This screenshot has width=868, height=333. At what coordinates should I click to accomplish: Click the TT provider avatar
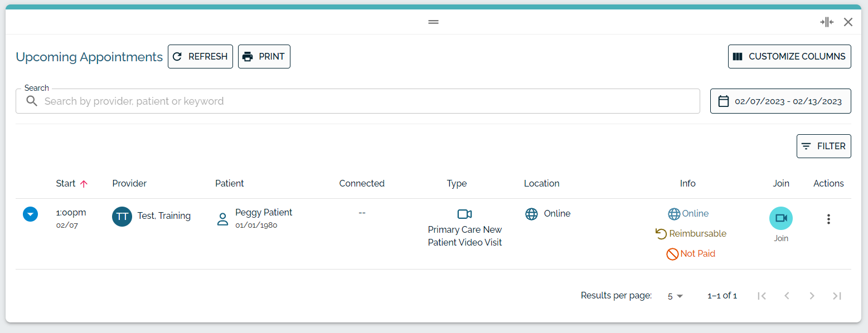pyautogui.click(x=122, y=217)
